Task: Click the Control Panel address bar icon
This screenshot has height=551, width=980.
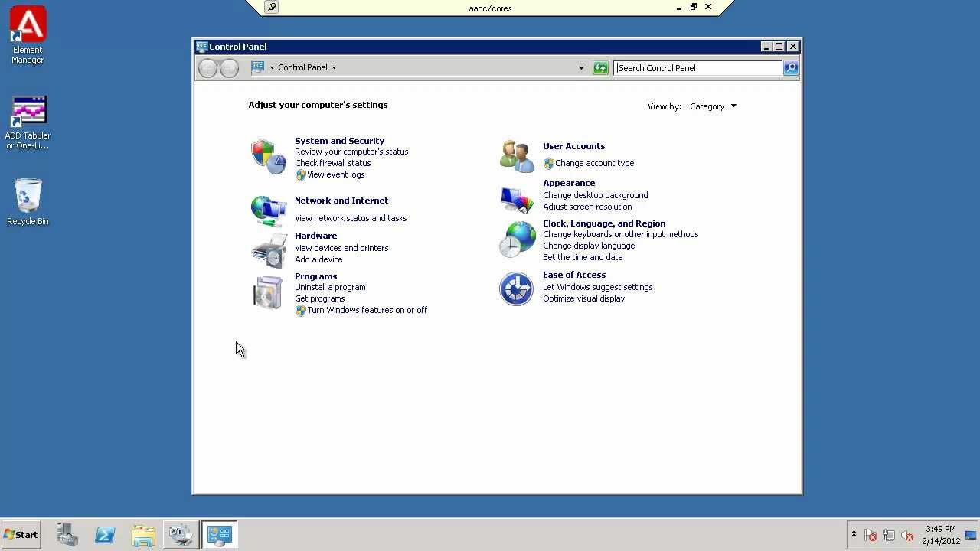Action: tap(258, 67)
